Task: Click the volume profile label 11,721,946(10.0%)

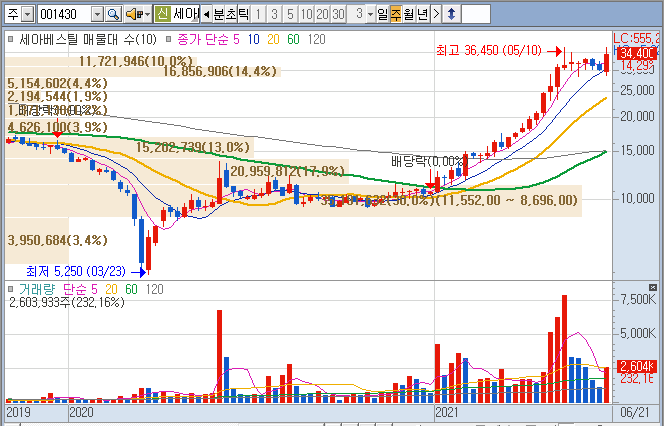Action: pyautogui.click(x=136, y=61)
